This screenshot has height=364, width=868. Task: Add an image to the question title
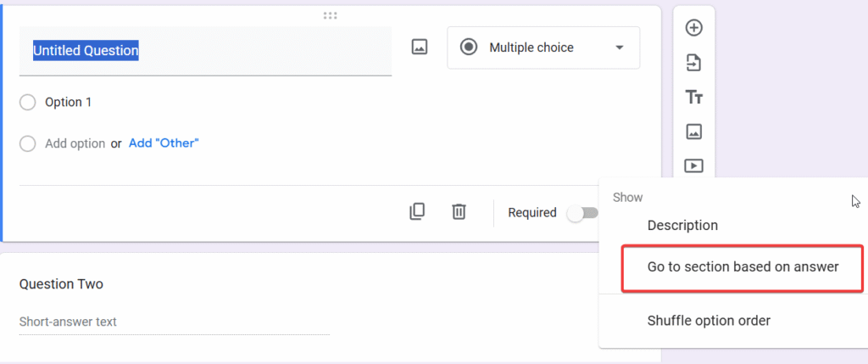pyautogui.click(x=419, y=48)
